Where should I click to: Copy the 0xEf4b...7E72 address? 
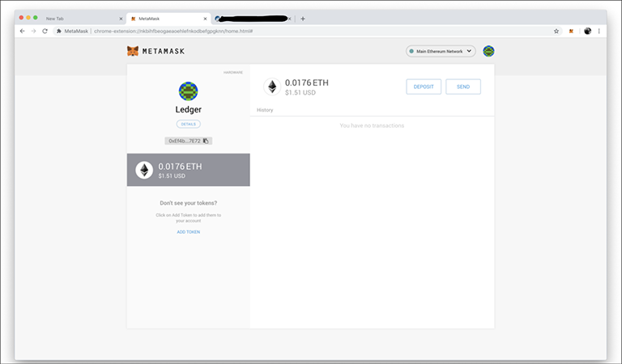[206, 141]
